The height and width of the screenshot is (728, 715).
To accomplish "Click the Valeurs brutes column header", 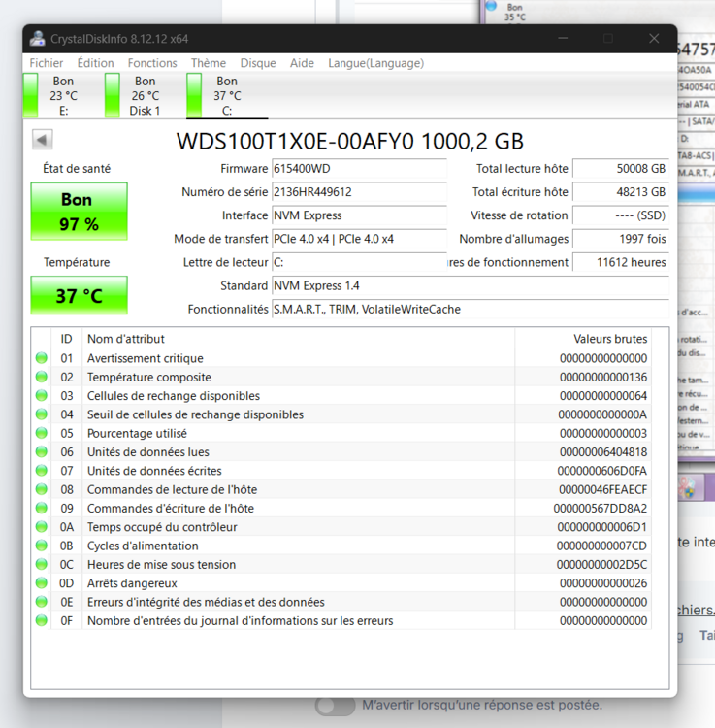I will click(609, 339).
